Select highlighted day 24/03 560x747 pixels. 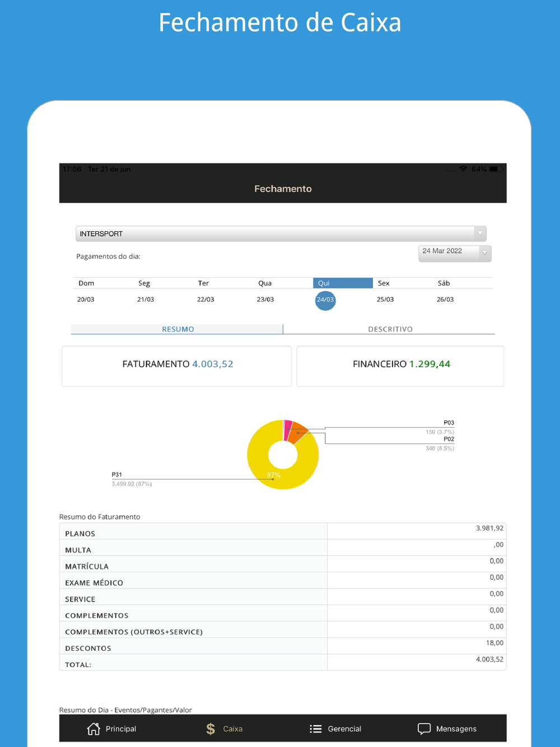[x=325, y=300]
